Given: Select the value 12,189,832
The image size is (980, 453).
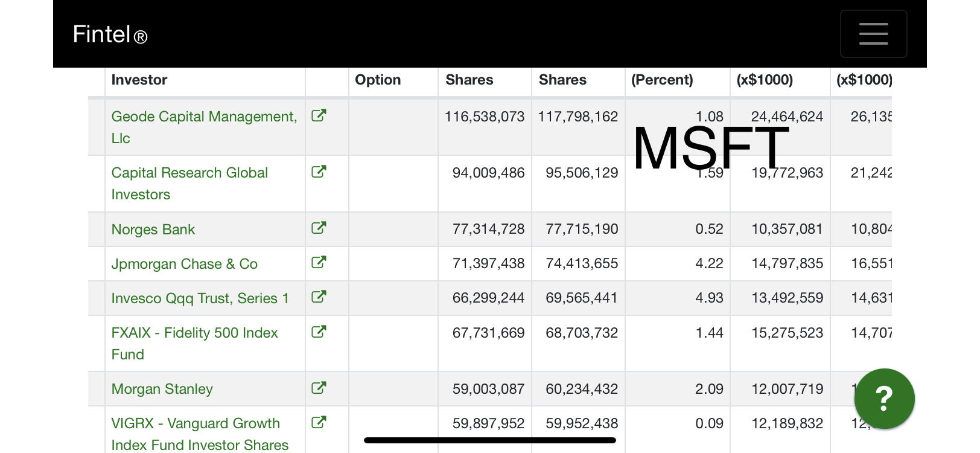Looking at the screenshot, I should (787, 423).
